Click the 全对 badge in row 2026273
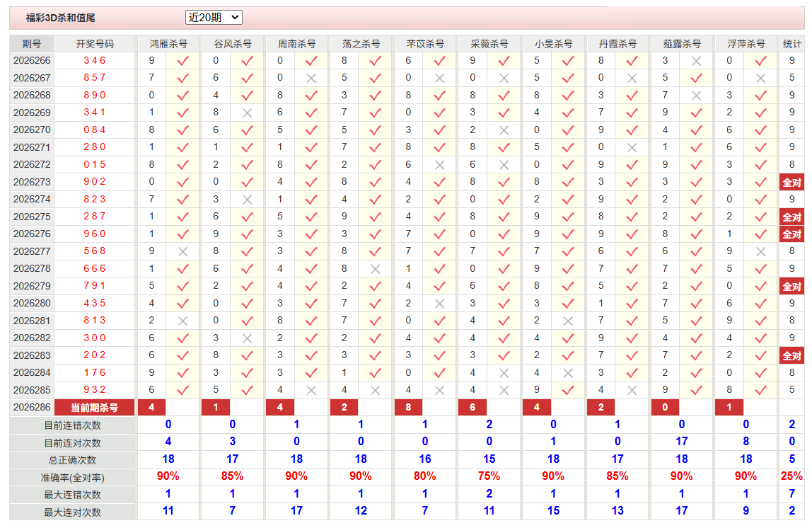This screenshot has width=812, height=528. point(791,183)
